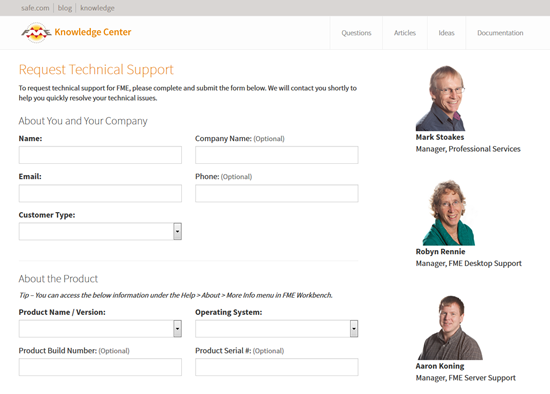Focus the Company Name input field
The image size is (550, 394).
277,155
